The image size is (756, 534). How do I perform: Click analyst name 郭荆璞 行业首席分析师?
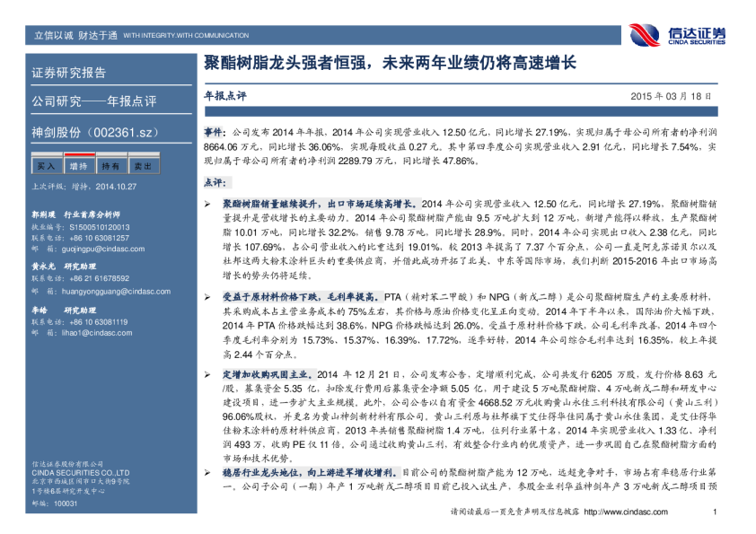(76, 214)
